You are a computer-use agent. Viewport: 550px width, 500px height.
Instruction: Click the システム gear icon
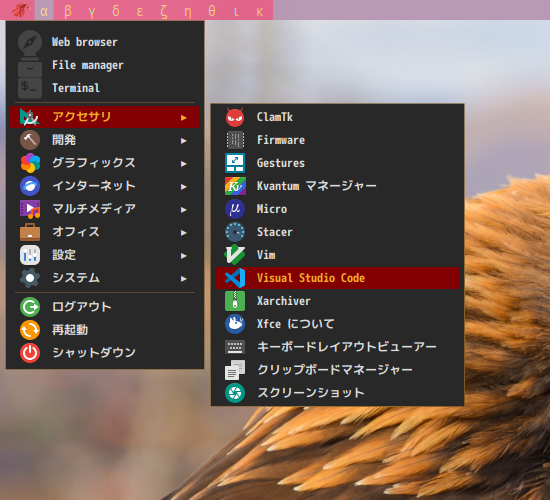(x=30, y=278)
